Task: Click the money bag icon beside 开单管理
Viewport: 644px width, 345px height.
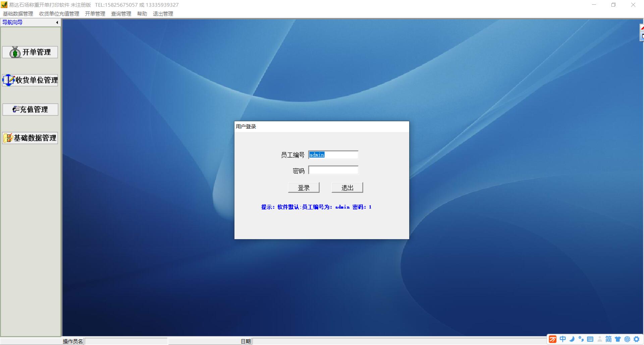Action: click(x=15, y=52)
